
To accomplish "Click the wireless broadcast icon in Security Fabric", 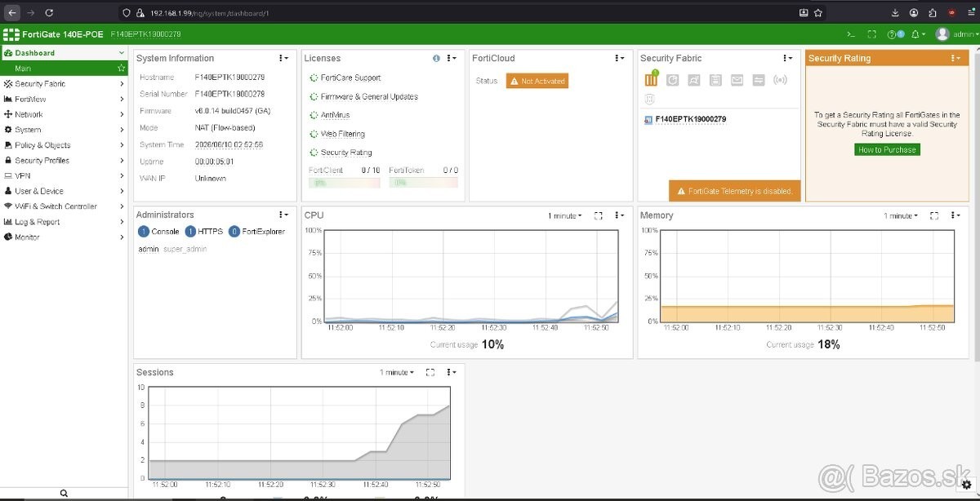I will pyautogui.click(x=780, y=80).
